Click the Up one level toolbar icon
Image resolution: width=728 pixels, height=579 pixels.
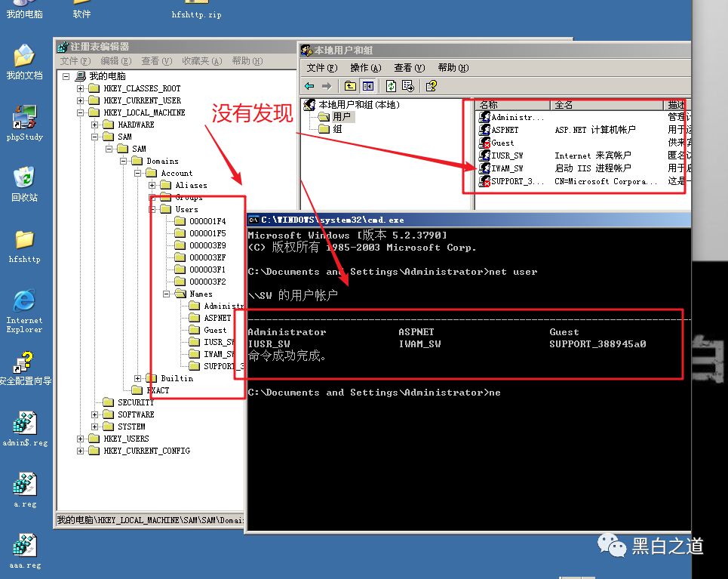tap(350, 86)
